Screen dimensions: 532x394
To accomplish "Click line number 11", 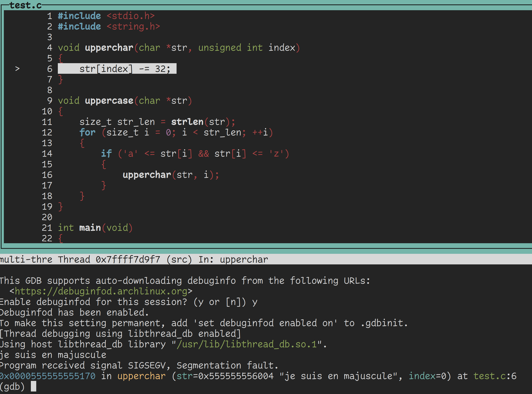I will [x=47, y=122].
